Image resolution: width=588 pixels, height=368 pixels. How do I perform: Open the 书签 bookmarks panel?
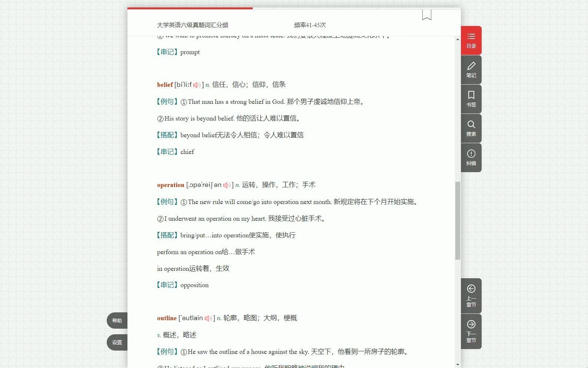click(471, 99)
